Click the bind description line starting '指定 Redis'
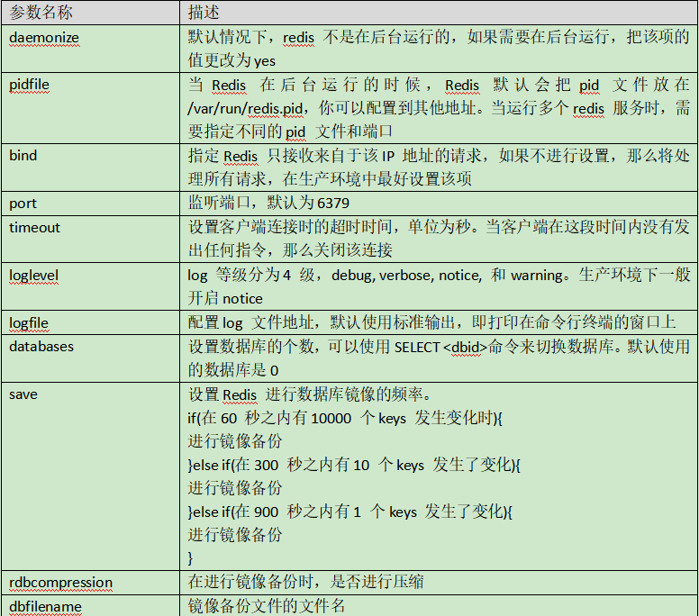Screen dimensions: 699x616 coord(439,156)
